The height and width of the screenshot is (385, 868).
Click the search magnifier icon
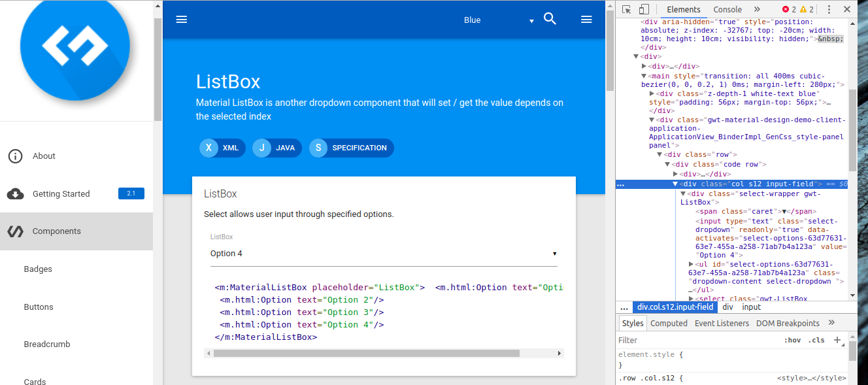550,19
